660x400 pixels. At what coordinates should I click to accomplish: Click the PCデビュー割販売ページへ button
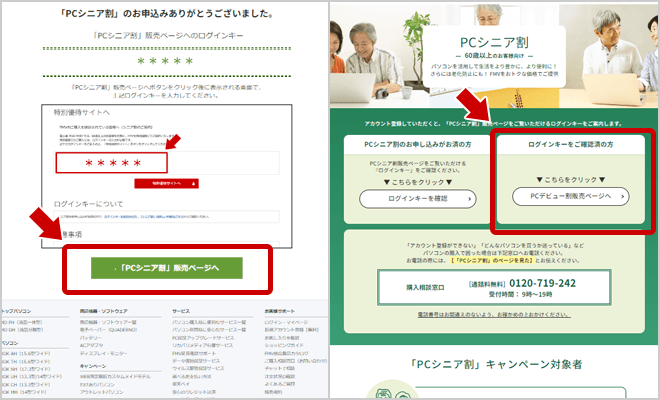click(x=571, y=196)
